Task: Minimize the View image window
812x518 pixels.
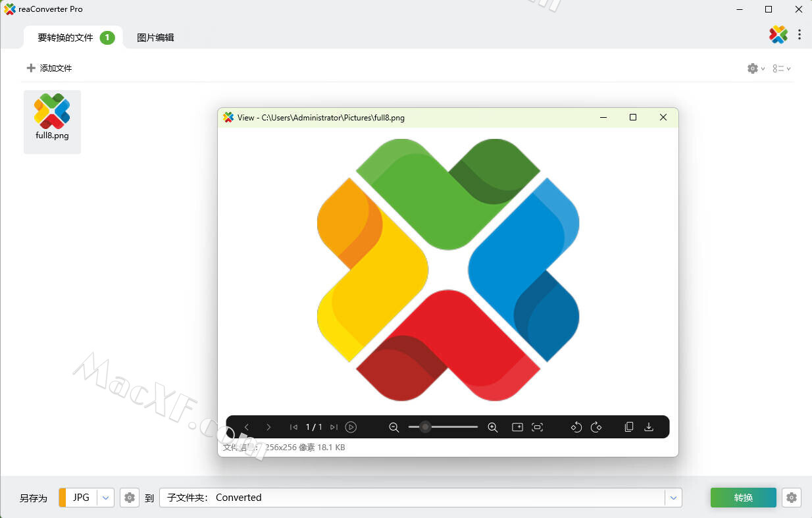Action: [x=603, y=117]
